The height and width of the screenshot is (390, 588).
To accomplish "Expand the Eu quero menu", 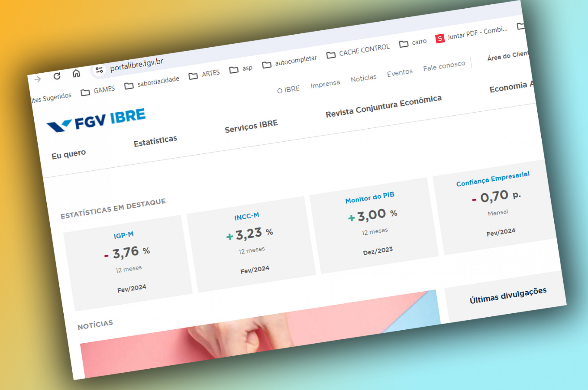I will (x=69, y=154).
